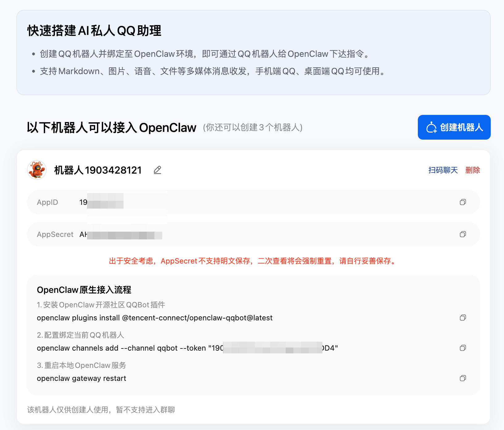The image size is (504, 430).
Task: Click 创建机器人 to create a new bot
Action: click(454, 127)
